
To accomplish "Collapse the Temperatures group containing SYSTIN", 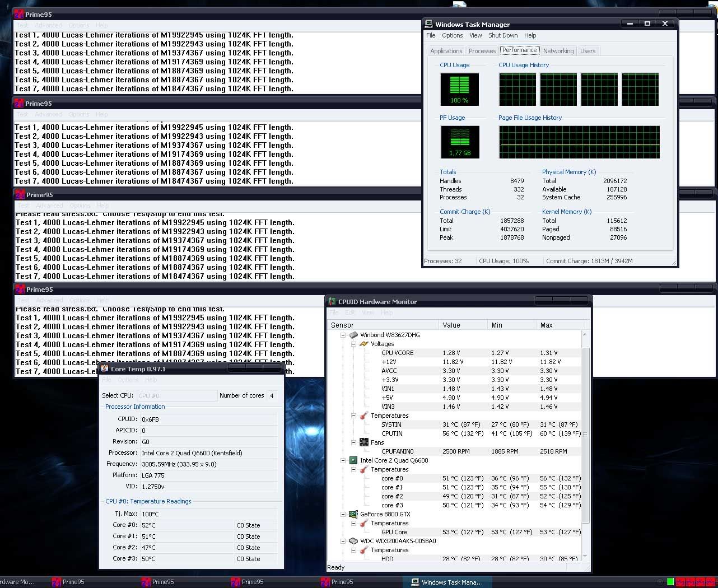I will 353,416.
